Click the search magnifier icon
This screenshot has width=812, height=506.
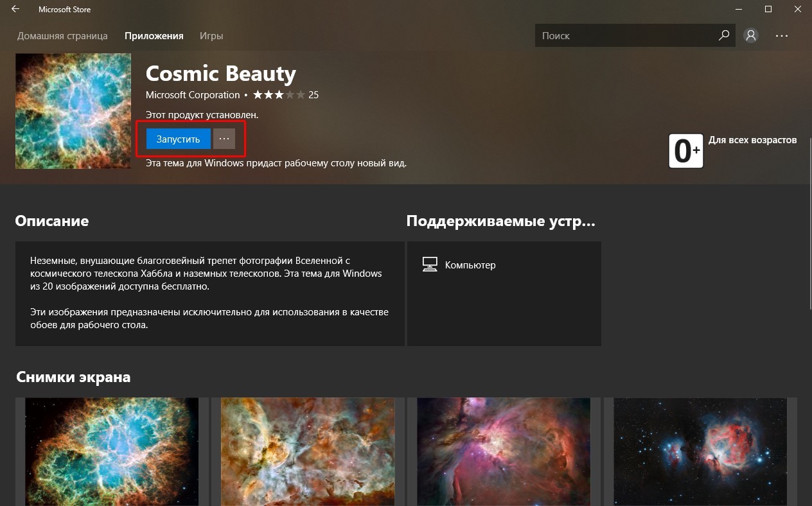pyautogui.click(x=724, y=36)
